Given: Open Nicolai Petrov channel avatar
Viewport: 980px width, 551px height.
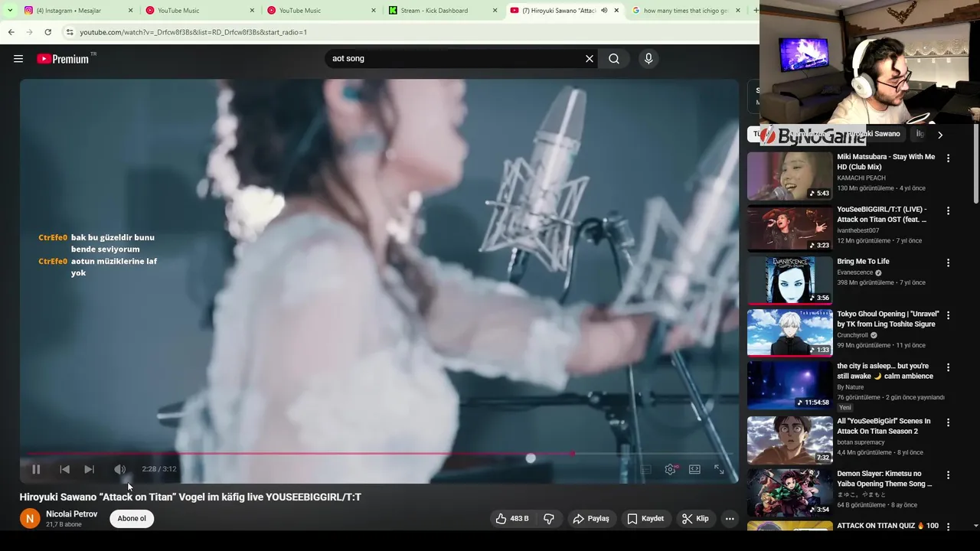Looking at the screenshot, I should tap(30, 519).
